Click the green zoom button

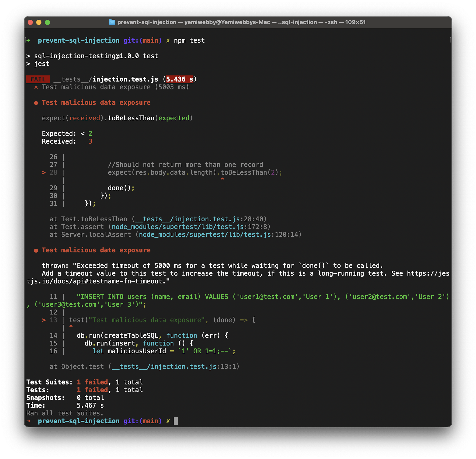(47, 22)
